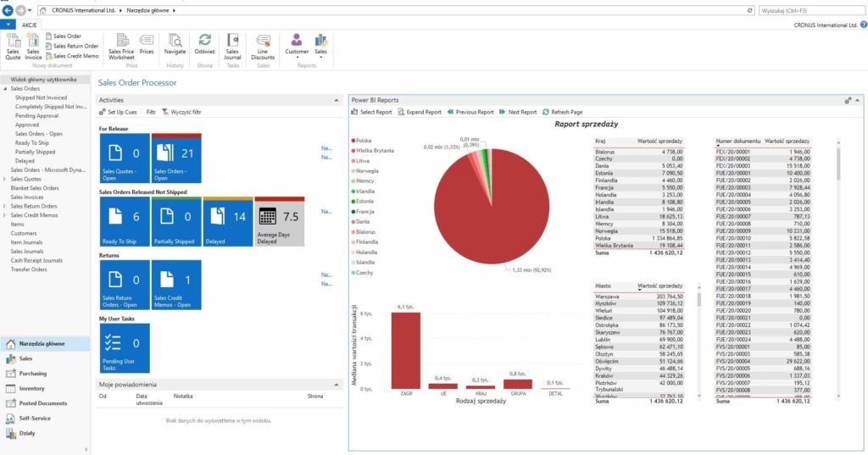This screenshot has height=455, width=868.
Task: Open the Power BI Reports customize icon
Action: [848, 100]
